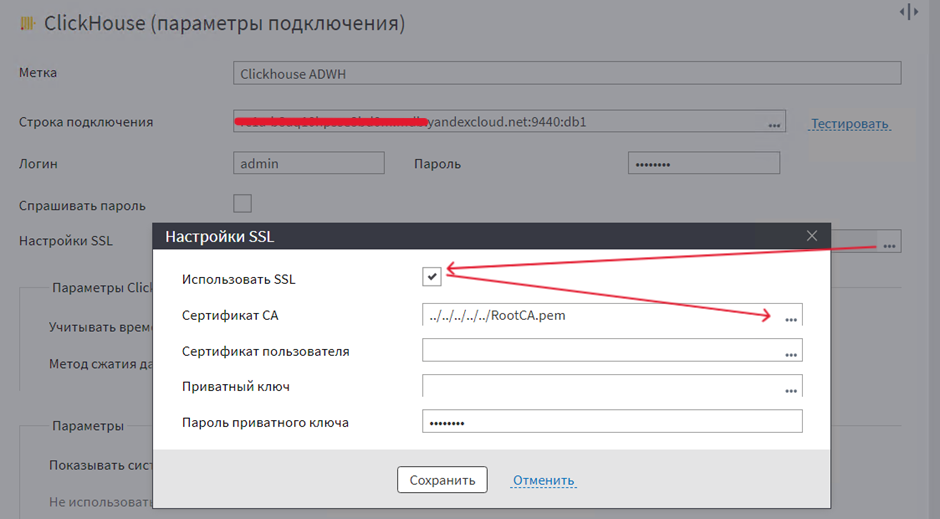Save SSL settings with Сохранить
The image size is (940, 519).
442,480
